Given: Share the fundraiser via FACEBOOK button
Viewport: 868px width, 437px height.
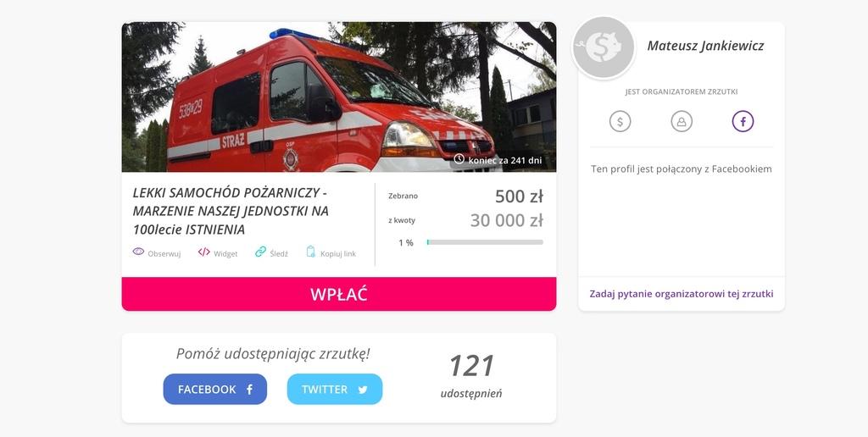Looking at the screenshot, I should 214,389.
